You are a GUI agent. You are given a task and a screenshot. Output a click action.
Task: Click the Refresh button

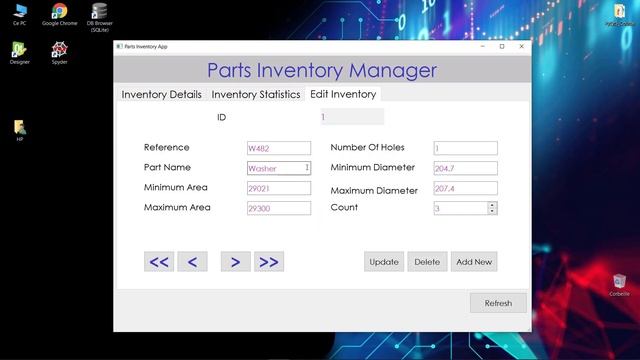(498, 303)
